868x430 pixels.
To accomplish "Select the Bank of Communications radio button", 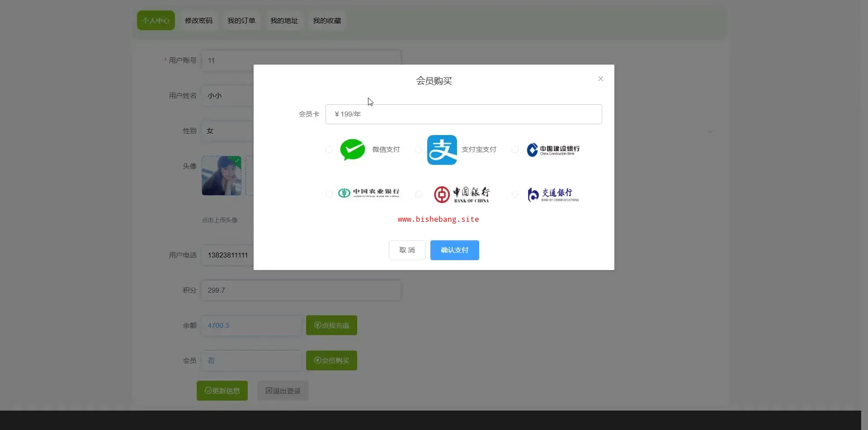I will [515, 194].
